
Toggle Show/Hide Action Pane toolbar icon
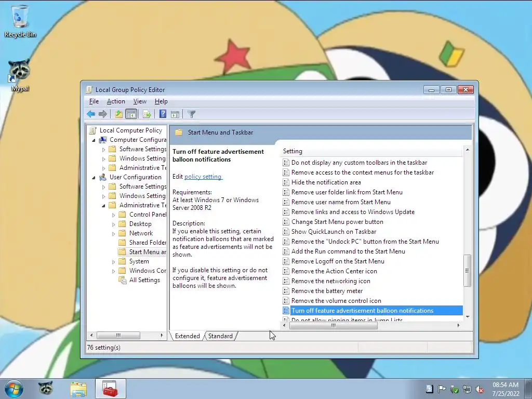click(x=175, y=114)
